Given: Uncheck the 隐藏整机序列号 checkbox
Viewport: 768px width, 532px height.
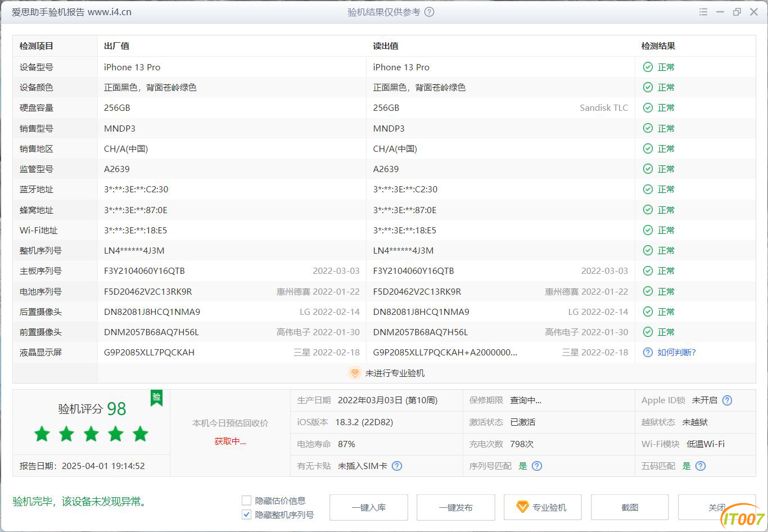Looking at the screenshot, I should click(246, 515).
